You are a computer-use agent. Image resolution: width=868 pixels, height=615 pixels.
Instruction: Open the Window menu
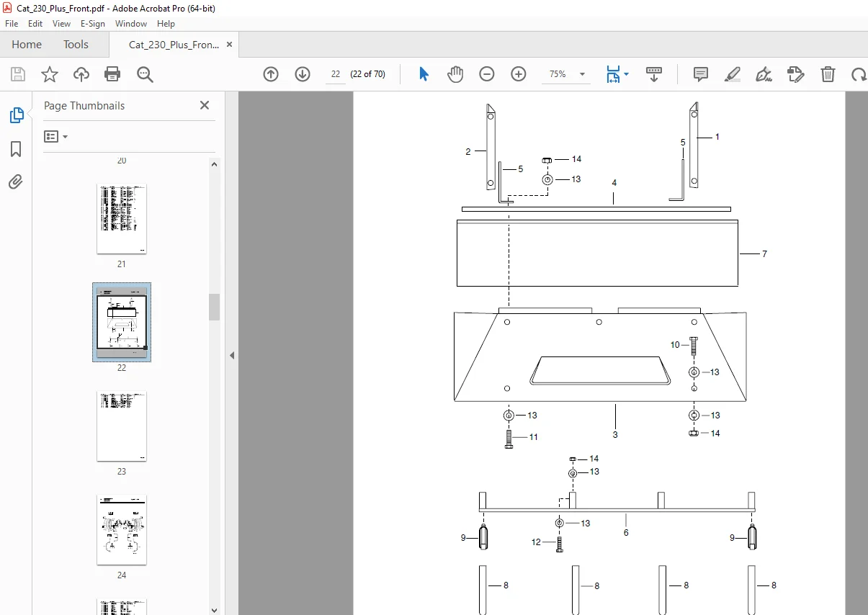coord(131,24)
